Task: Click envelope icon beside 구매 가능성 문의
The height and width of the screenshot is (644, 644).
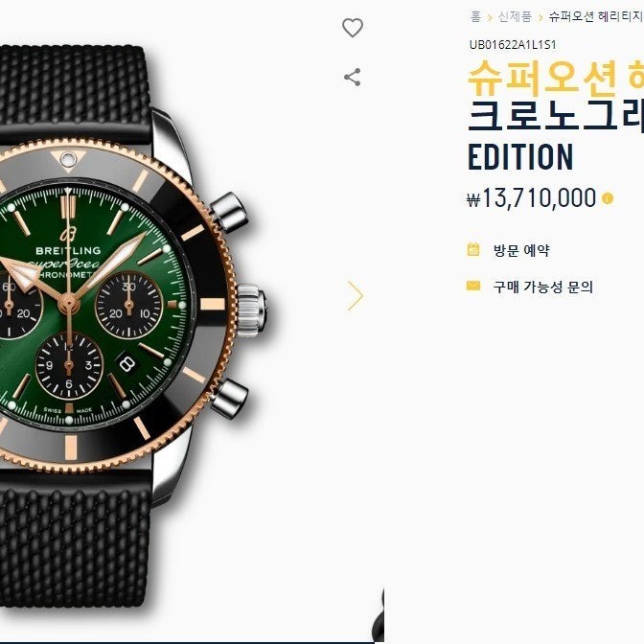Action: (473, 286)
